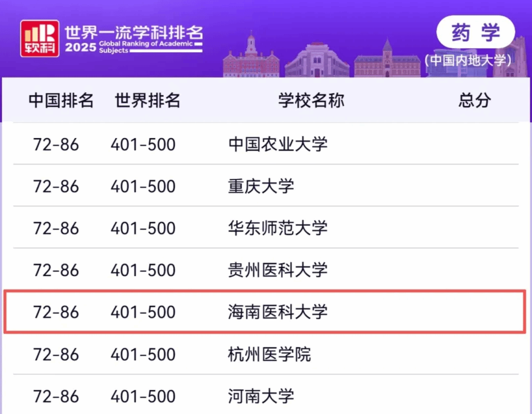
Task: Click the red clock-tower building illustration
Action: pos(251,58)
